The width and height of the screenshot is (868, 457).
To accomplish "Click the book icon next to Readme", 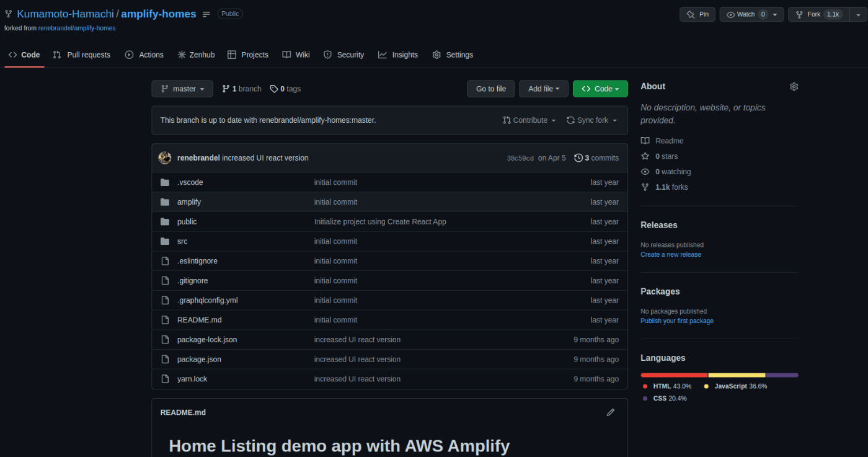I will [645, 141].
